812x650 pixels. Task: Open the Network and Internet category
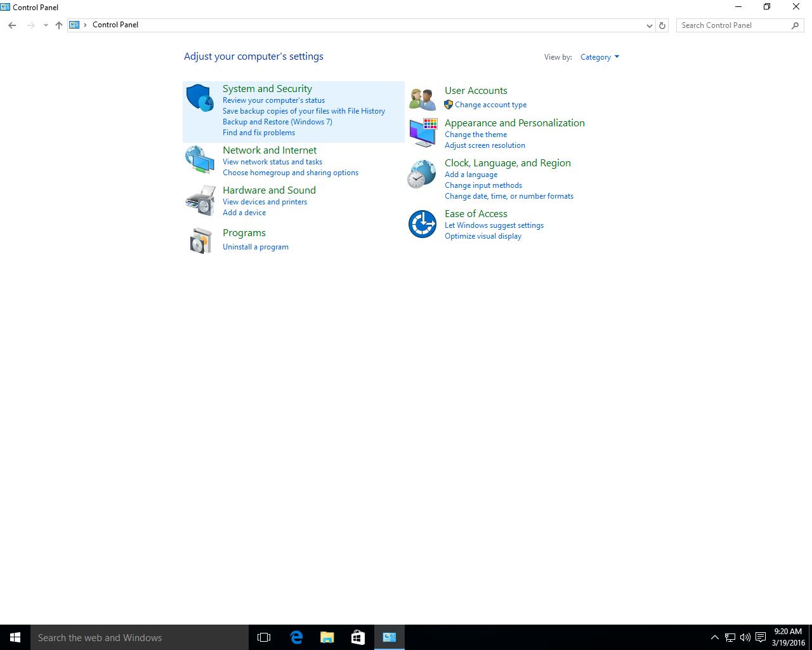point(270,150)
